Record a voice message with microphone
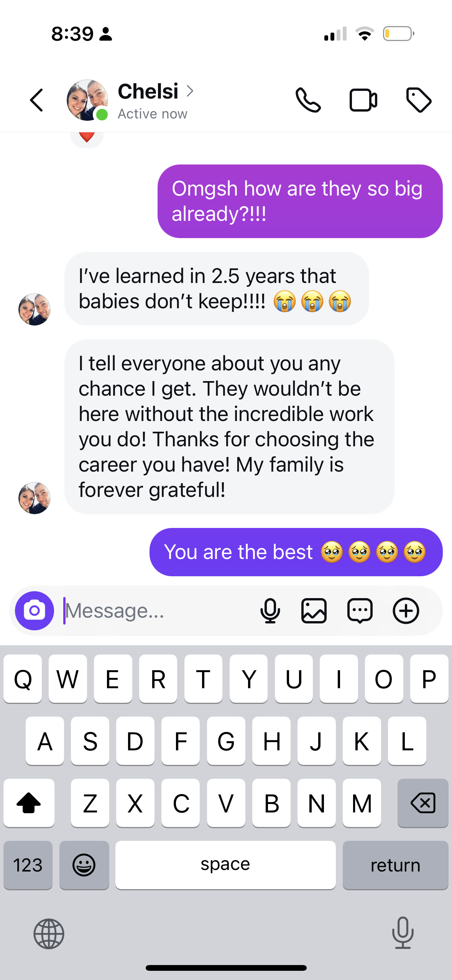The height and width of the screenshot is (980, 452). pyautogui.click(x=270, y=611)
